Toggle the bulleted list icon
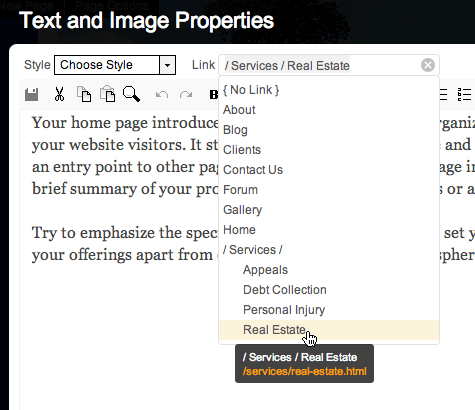This screenshot has width=475, height=410. coord(464,95)
